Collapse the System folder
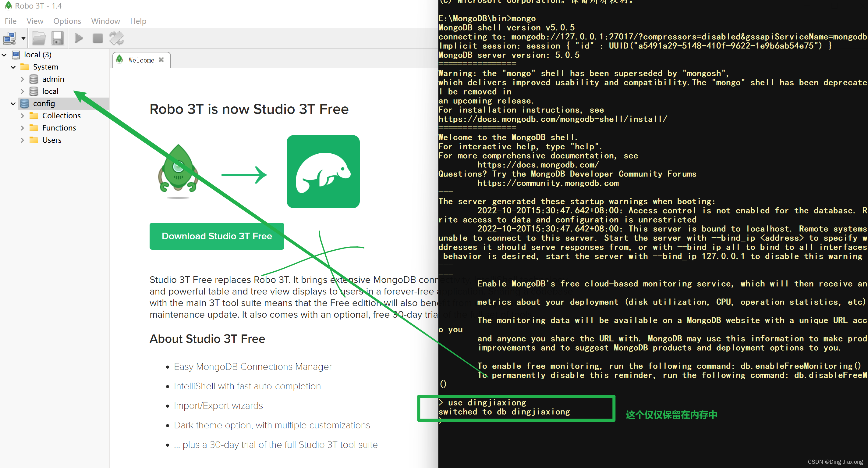Image resolution: width=868 pixels, height=468 pixels. click(x=13, y=67)
